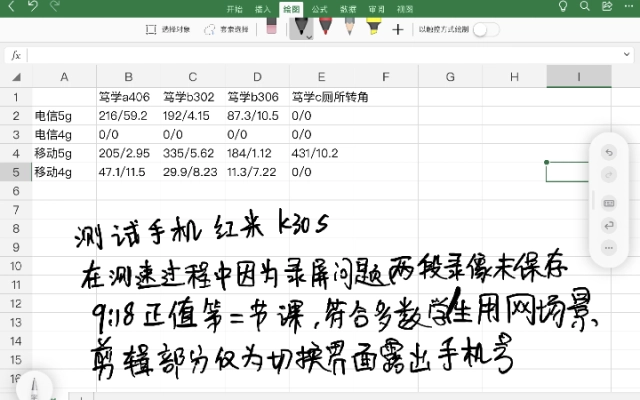Add a new pen with plus
The image size is (640, 400).
tap(398, 29)
